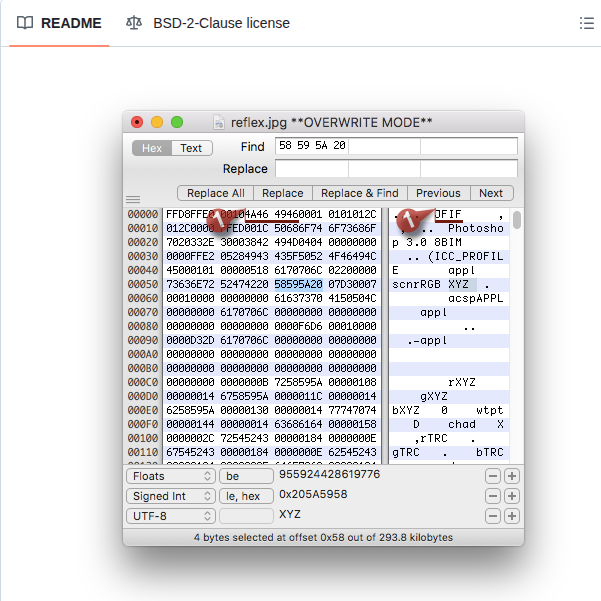Viewport: 601px width, 601px height.
Task: Click the hex view vertical scrollbar
Action: point(516,219)
